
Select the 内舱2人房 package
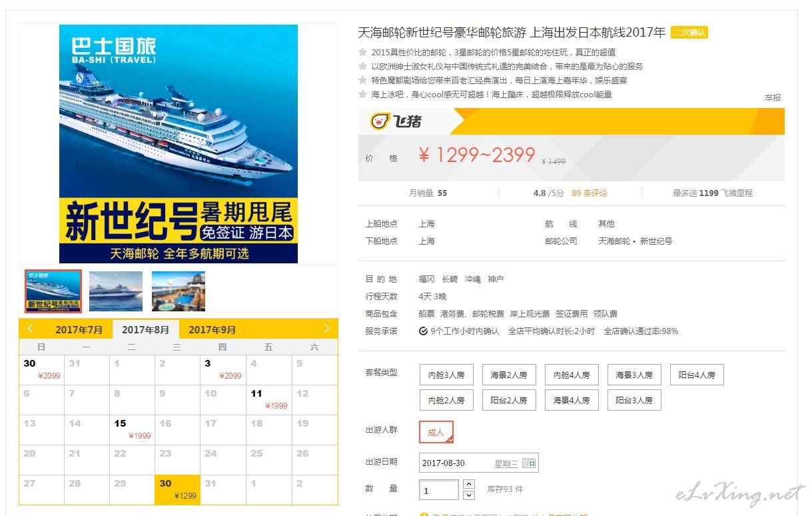(446, 400)
